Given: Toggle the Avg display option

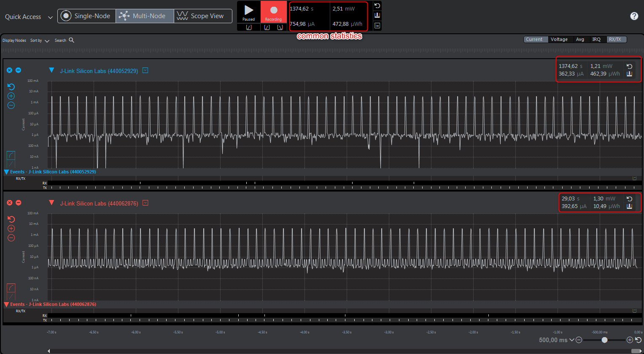Looking at the screenshot, I should pos(580,39).
